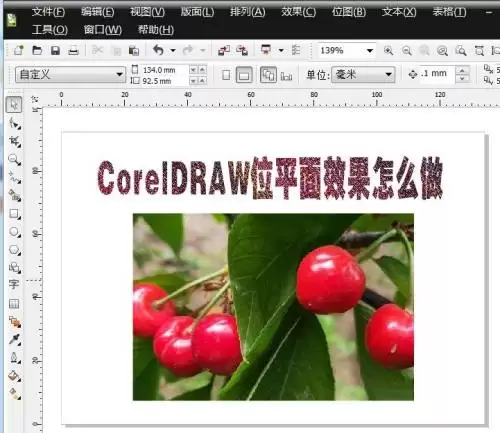Click the Paste clipboard icon
The image size is (500, 433).
click(x=134, y=51)
